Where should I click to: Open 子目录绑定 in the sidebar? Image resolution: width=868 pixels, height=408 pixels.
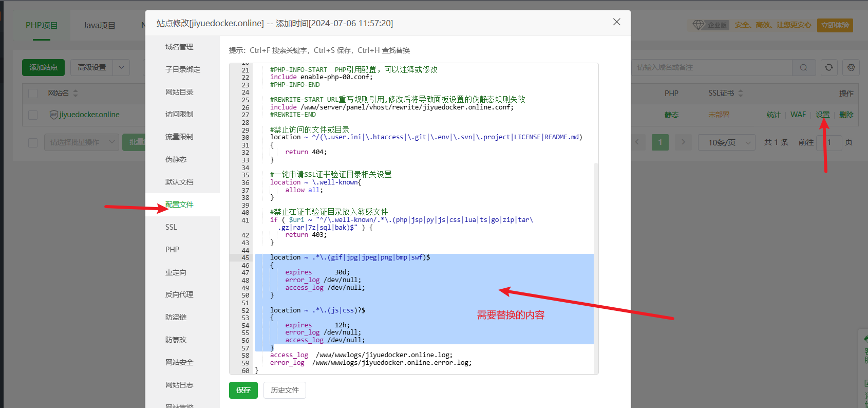(x=182, y=69)
